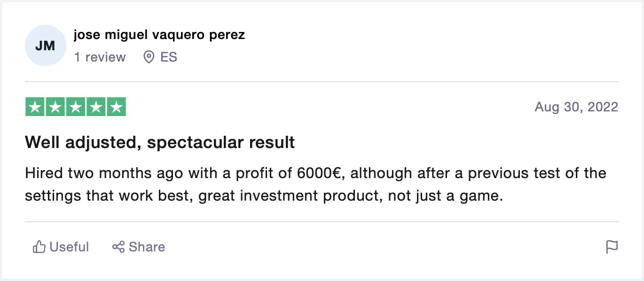Viewport: 644px width, 281px height.
Task: Open the "Well adjusted, spectacular result" review title
Action: (160, 142)
